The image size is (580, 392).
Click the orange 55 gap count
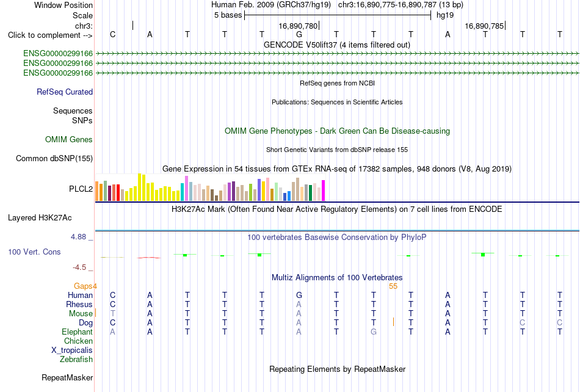(393, 286)
